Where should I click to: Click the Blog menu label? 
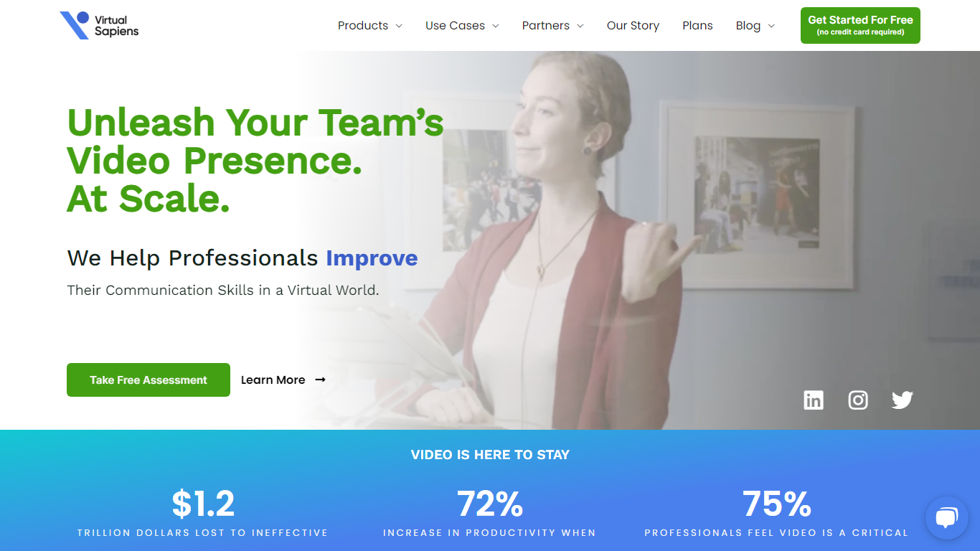tap(748, 25)
